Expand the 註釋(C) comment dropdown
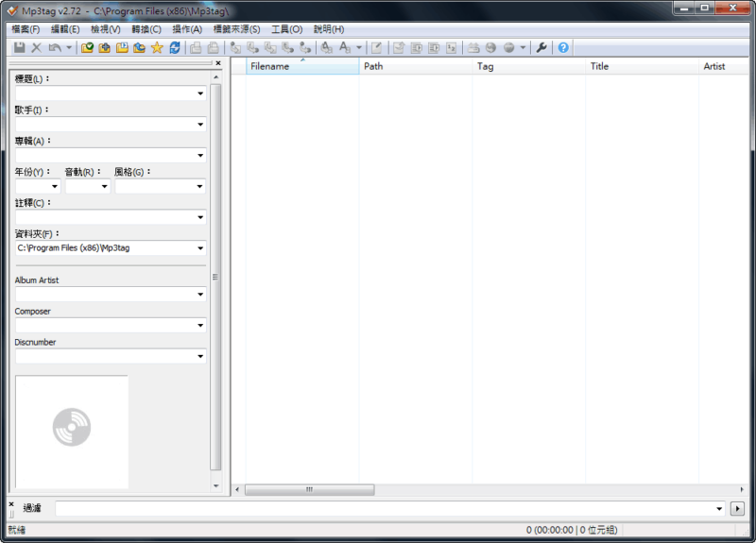The image size is (756, 543). coord(200,217)
